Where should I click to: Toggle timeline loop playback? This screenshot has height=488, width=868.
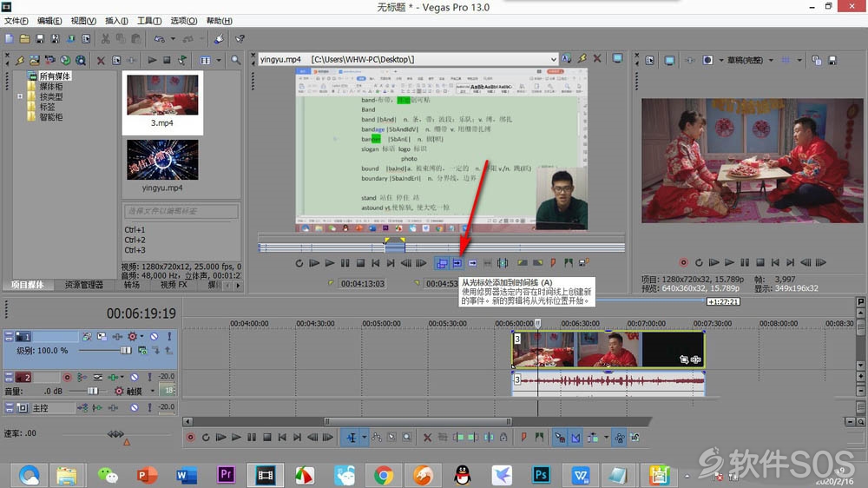tap(206, 438)
